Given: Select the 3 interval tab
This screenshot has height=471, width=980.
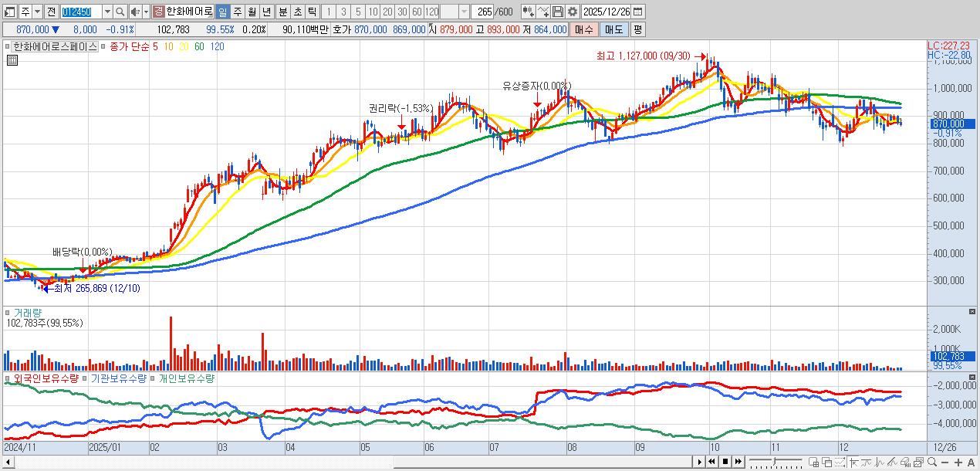Looking at the screenshot, I should point(343,12).
